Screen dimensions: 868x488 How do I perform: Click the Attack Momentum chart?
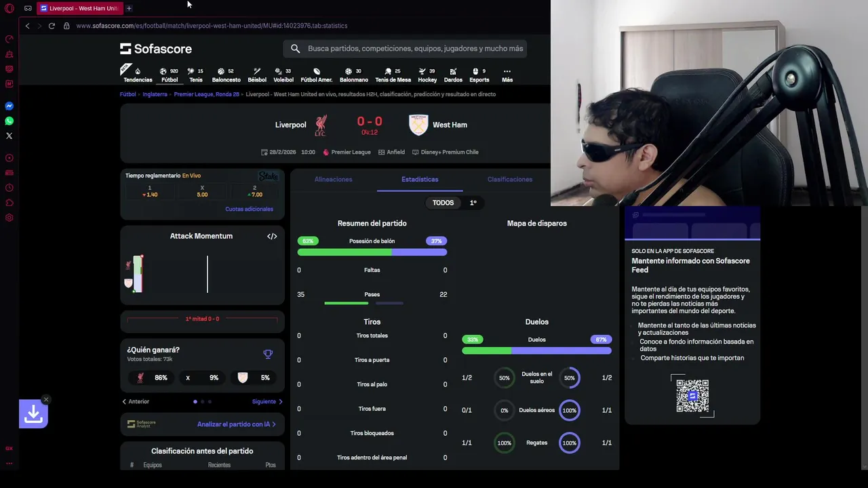(x=202, y=274)
